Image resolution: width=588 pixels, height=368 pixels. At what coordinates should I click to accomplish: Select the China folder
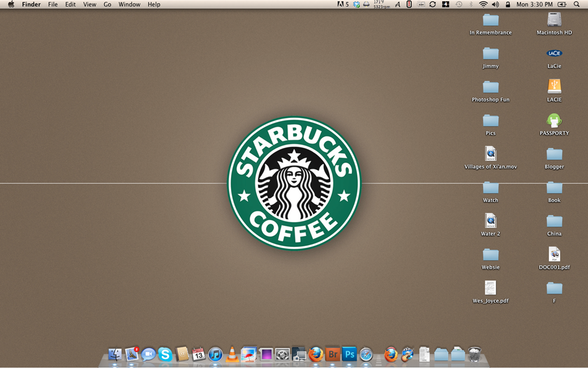point(554,221)
